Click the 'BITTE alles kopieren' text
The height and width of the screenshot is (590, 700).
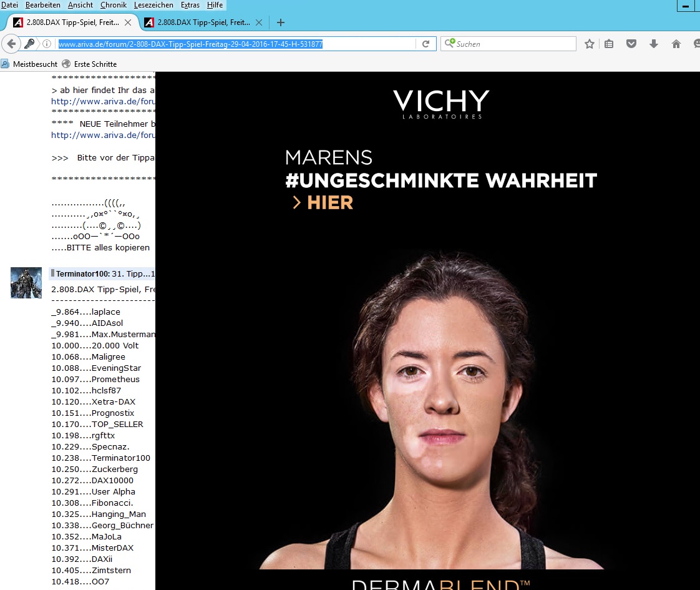tap(108, 247)
